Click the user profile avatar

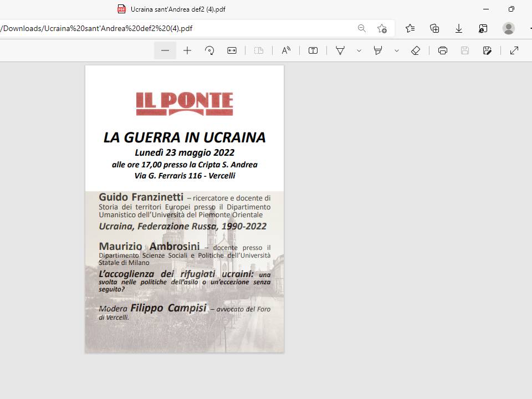[x=508, y=28]
